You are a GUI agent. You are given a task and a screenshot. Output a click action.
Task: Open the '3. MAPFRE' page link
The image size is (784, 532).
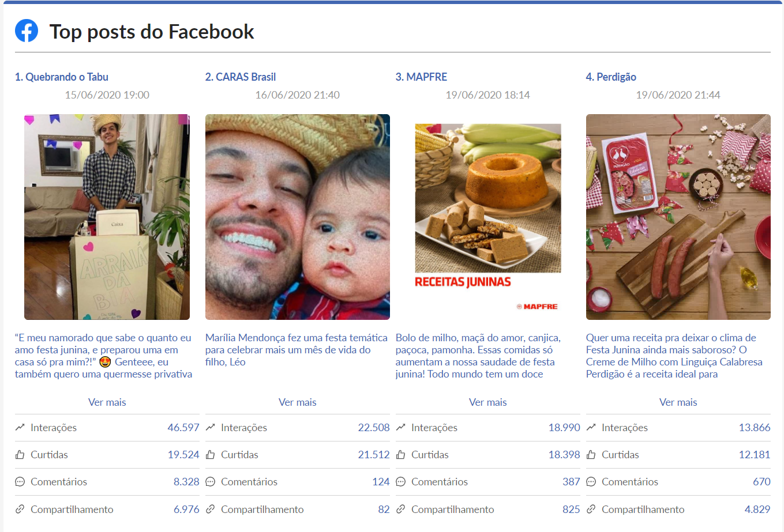(x=421, y=77)
